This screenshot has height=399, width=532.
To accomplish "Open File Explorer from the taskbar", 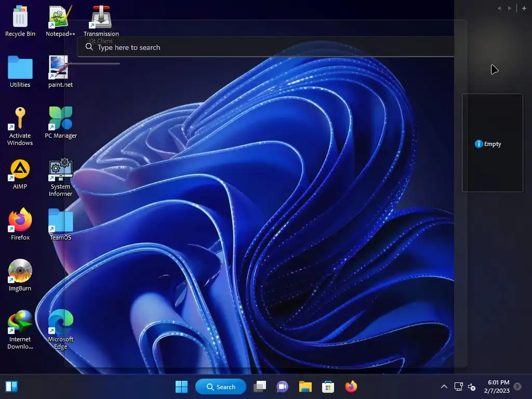I will pos(305,387).
